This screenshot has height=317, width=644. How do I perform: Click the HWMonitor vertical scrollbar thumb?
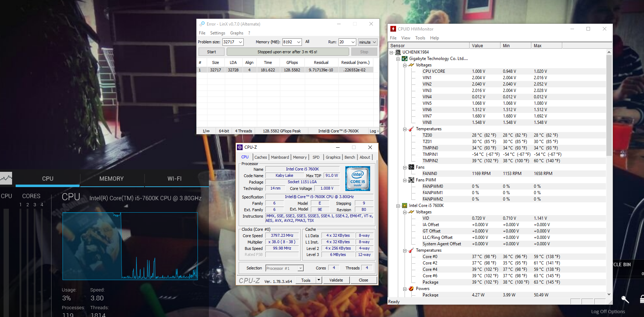click(x=609, y=105)
